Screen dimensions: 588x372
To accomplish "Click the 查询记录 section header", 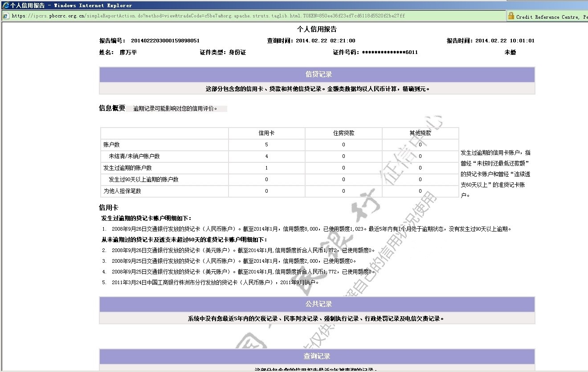I will point(317,356).
